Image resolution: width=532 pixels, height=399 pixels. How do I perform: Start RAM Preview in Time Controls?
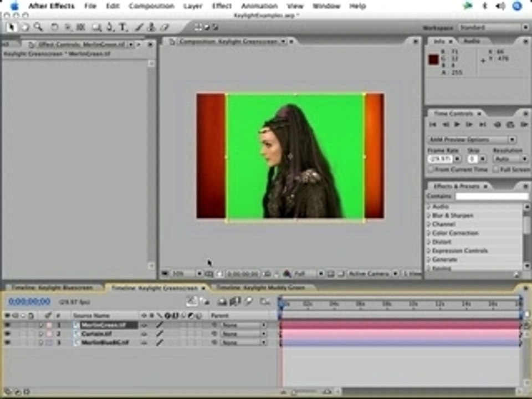point(524,125)
